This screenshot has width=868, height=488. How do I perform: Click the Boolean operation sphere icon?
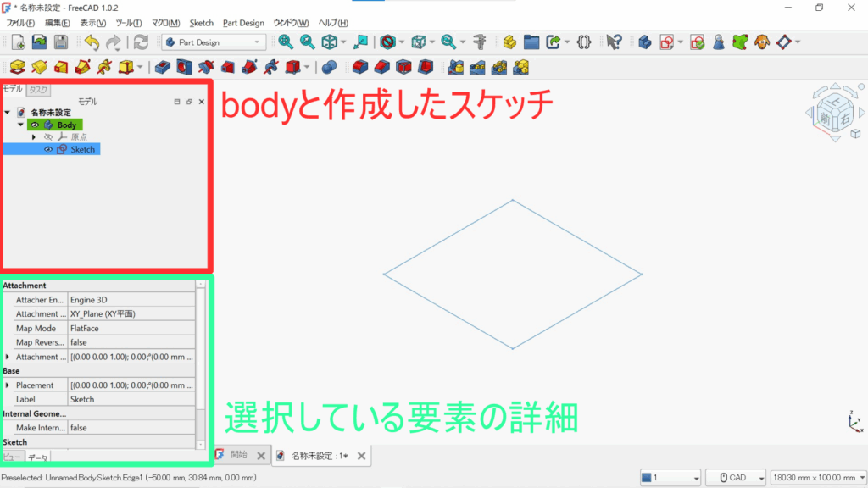[329, 66]
